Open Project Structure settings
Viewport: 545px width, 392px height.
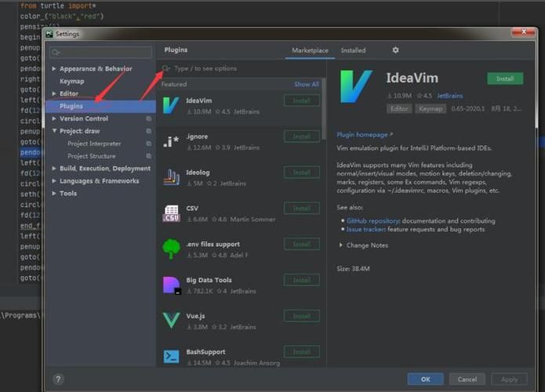click(x=92, y=156)
